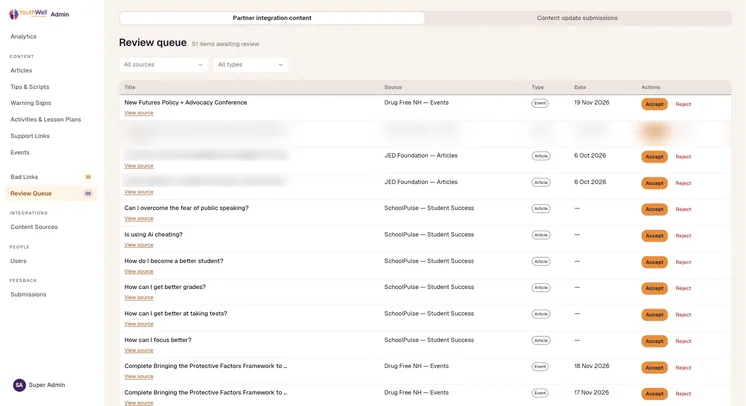The height and width of the screenshot is (406, 746).
Task: Reject 'Is using AI cheating?' item
Action: pos(683,236)
